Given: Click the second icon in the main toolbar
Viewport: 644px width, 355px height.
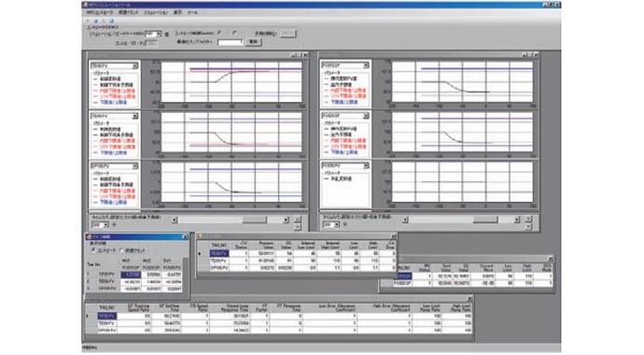Looking at the screenshot, I should point(96,21).
